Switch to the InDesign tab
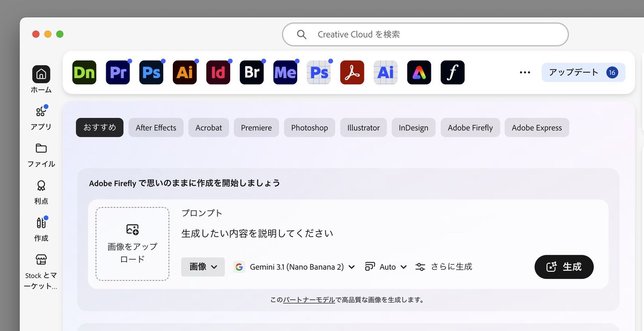644x331 pixels. (414, 127)
